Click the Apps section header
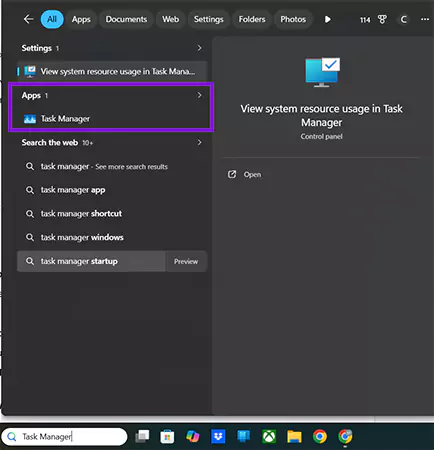434x450 pixels. (x=31, y=95)
